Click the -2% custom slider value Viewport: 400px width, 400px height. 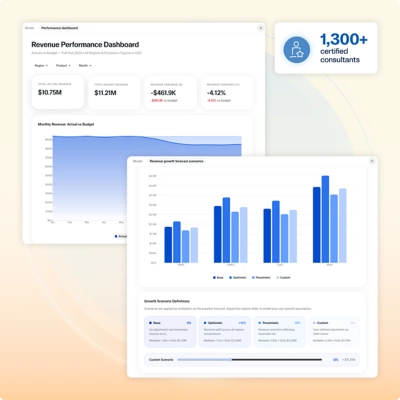[335, 360]
